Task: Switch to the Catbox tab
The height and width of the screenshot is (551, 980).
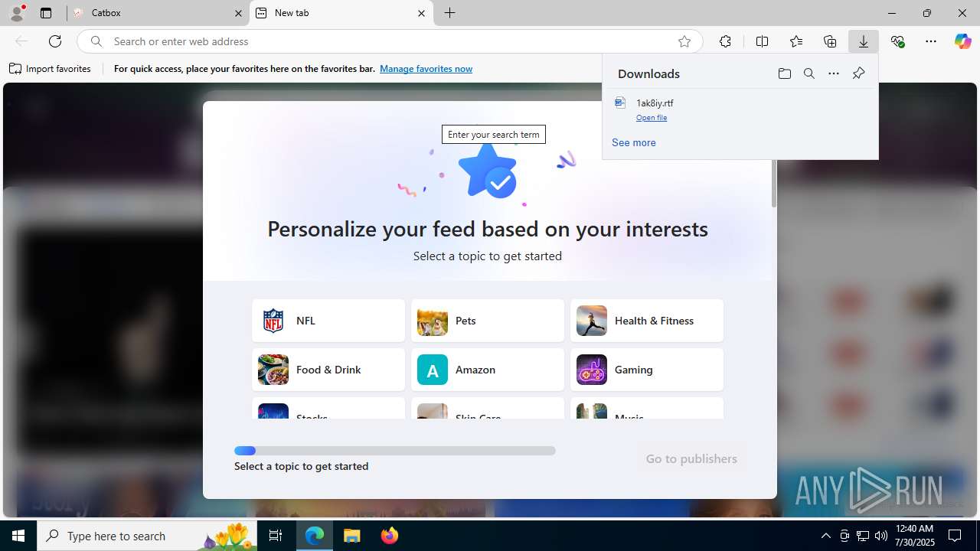Action: (x=157, y=13)
